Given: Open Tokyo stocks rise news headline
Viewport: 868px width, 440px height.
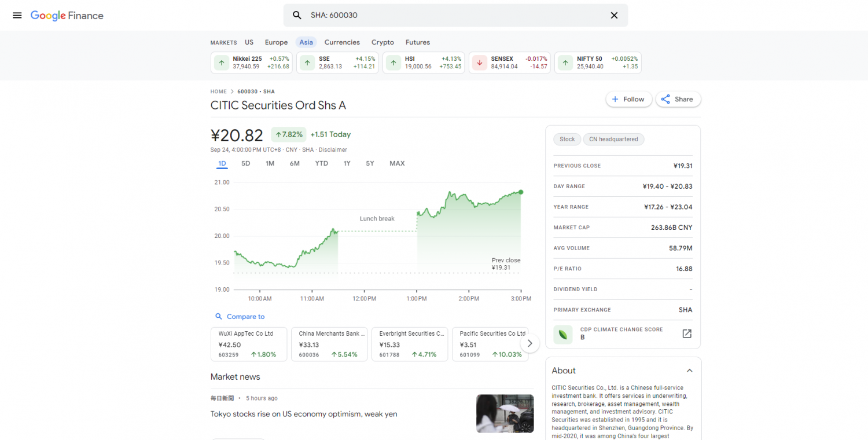Looking at the screenshot, I should click(x=304, y=414).
